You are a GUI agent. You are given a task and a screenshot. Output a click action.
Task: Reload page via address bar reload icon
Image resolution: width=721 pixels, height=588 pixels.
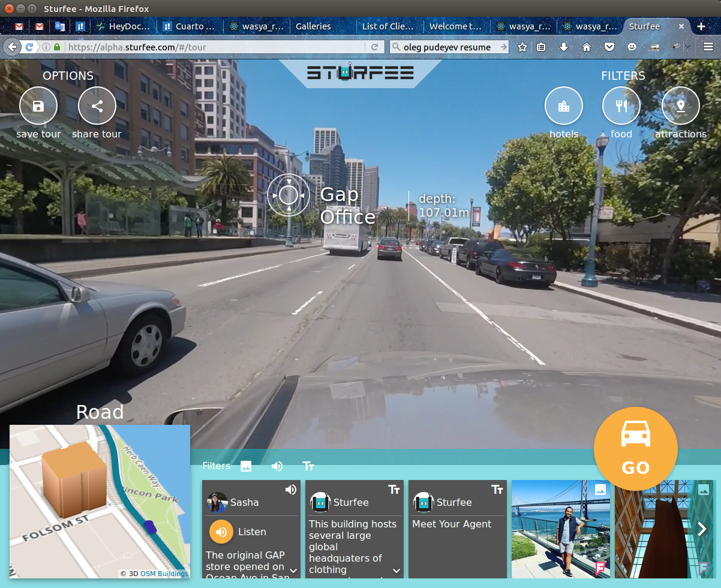375,47
